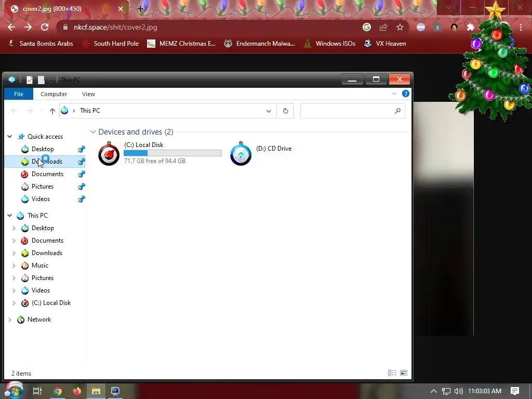Select Documents under Quick access
Screen dimensions: 532x399
pyautogui.click(x=47, y=174)
